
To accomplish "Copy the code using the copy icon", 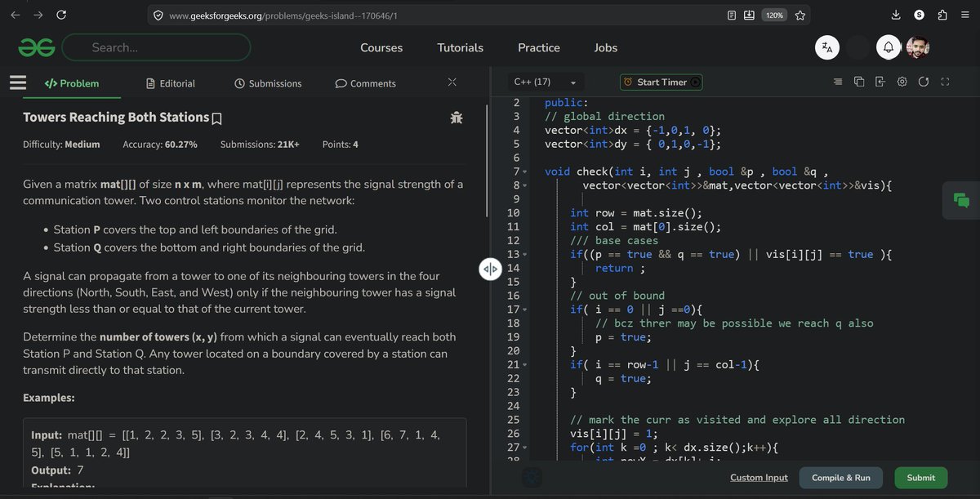I will pos(859,82).
